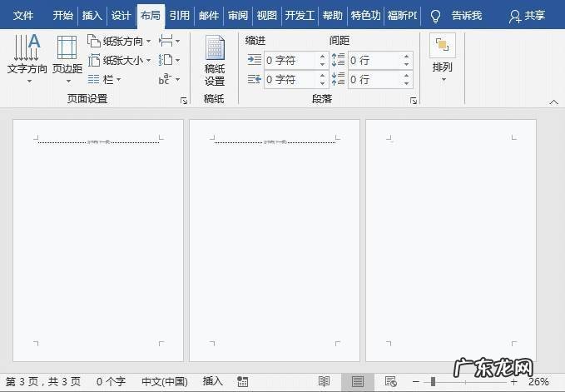Screen dimensions: 565x392
Task: Click the Tell Me lightbulb icon
Action: pyautogui.click(x=435, y=16)
